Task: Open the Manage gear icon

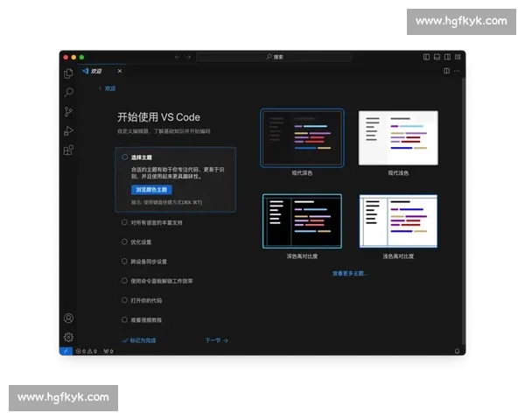Action: (x=68, y=337)
